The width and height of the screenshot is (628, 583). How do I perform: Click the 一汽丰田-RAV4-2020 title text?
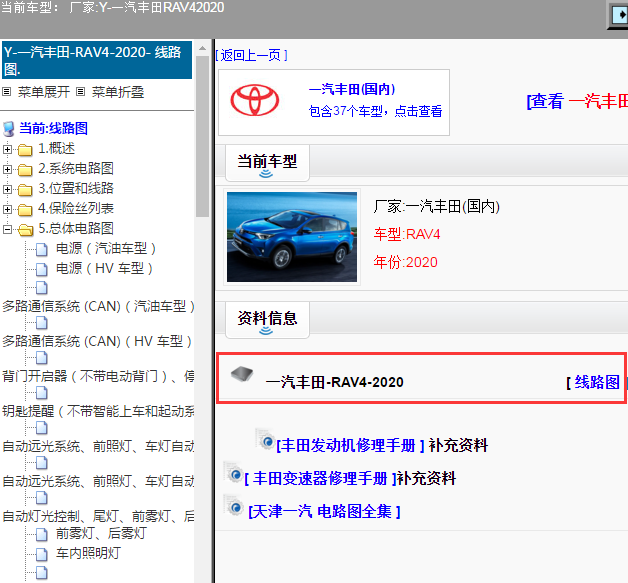[x=334, y=382]
